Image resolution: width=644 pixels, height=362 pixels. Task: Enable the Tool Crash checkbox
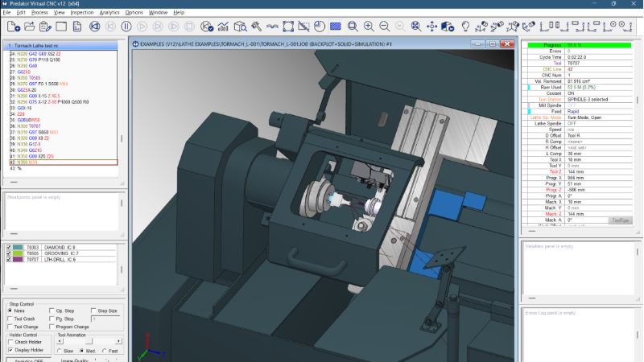click(10, 319)
